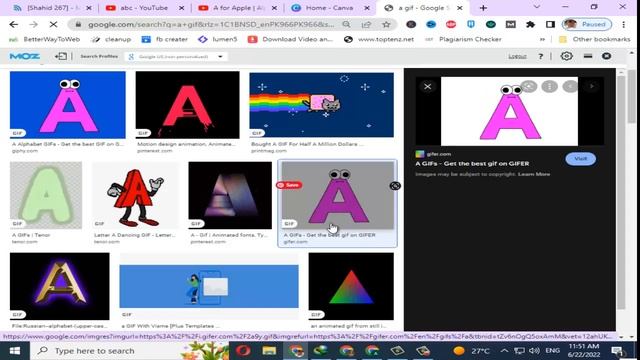640x360 pixels.
Task: Open File Explorer from the taskbar
Action: [269, 351]
